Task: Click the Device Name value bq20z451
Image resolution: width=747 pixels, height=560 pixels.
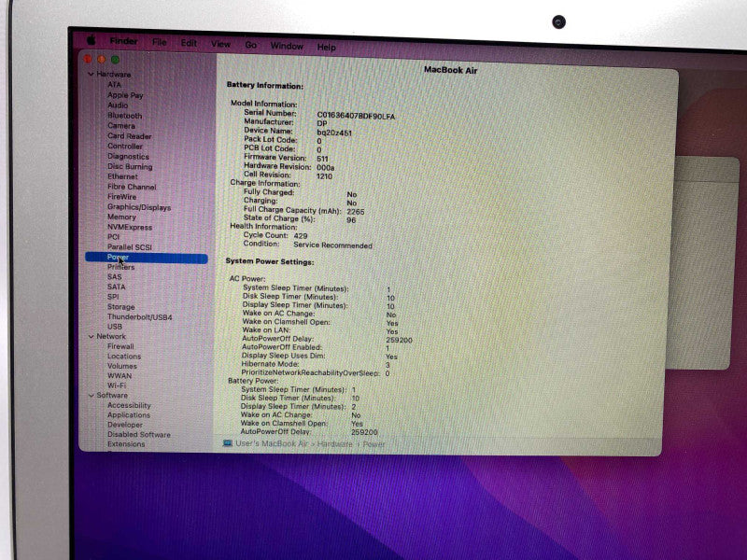Action: click(x=334, y=133)
